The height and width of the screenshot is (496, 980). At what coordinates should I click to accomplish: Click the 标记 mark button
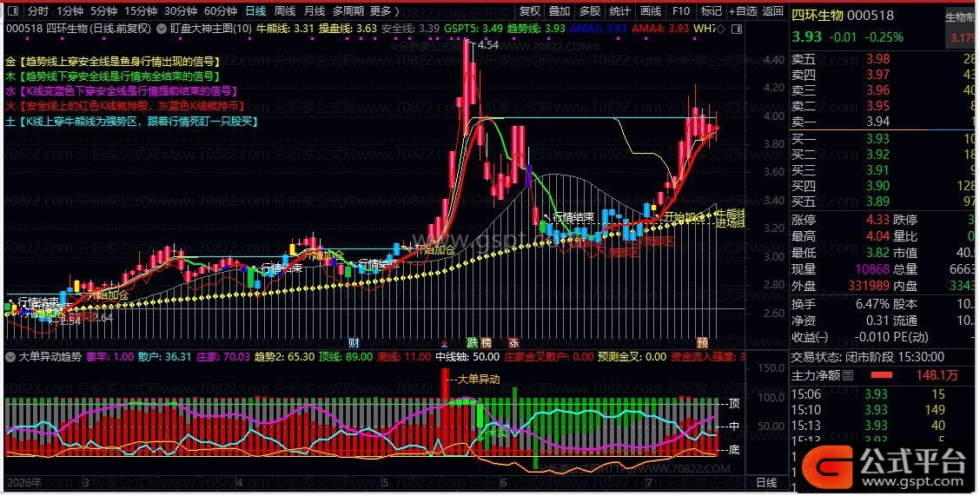(712, 10)
